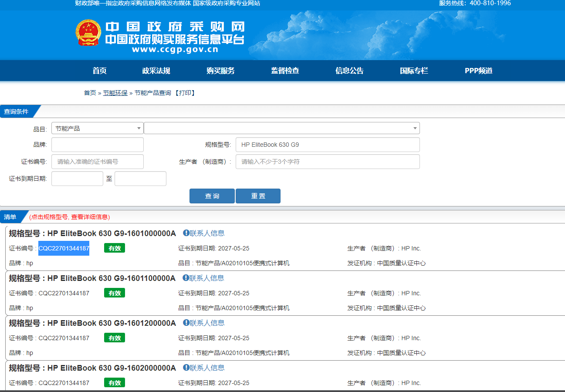Open model HP EliteBook 630 G9-1601000000A details
The image size is (565, 392).
coord(92,233)
